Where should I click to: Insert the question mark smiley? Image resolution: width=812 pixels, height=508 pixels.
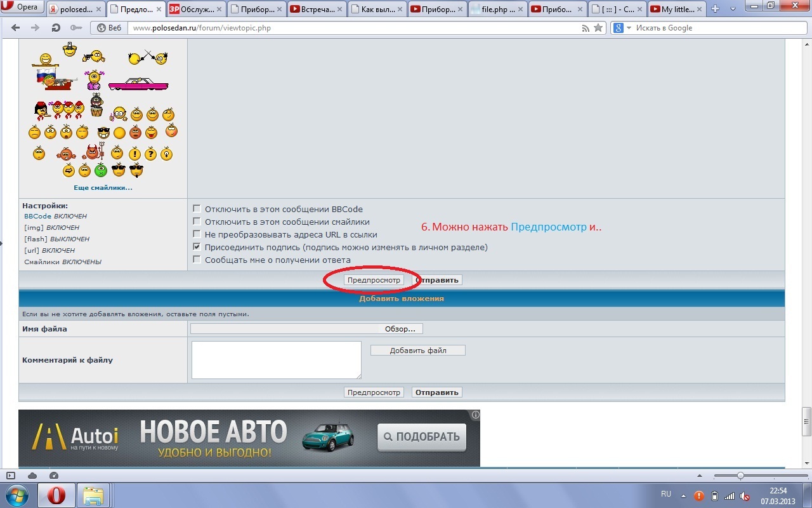[x=150, y=154]
